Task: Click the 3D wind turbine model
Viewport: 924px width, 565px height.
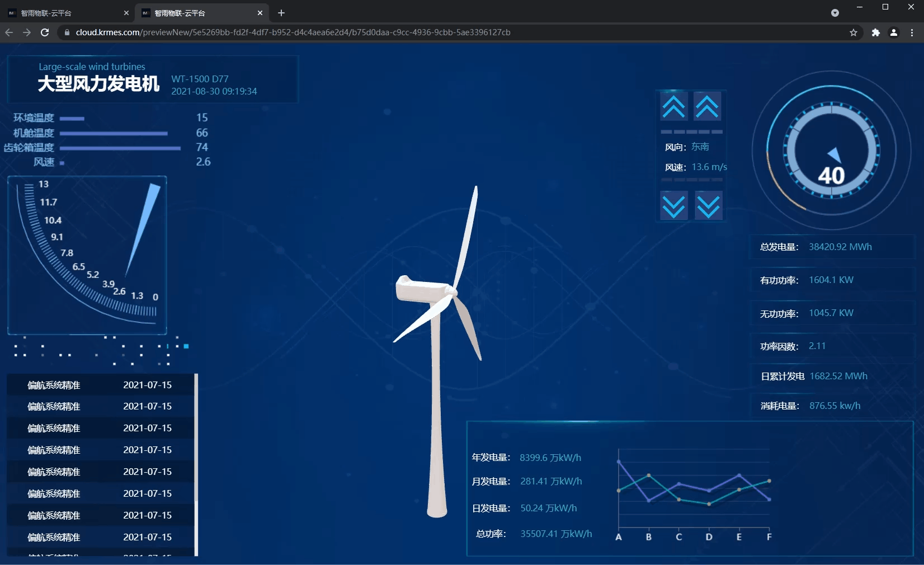Action: 438,347
